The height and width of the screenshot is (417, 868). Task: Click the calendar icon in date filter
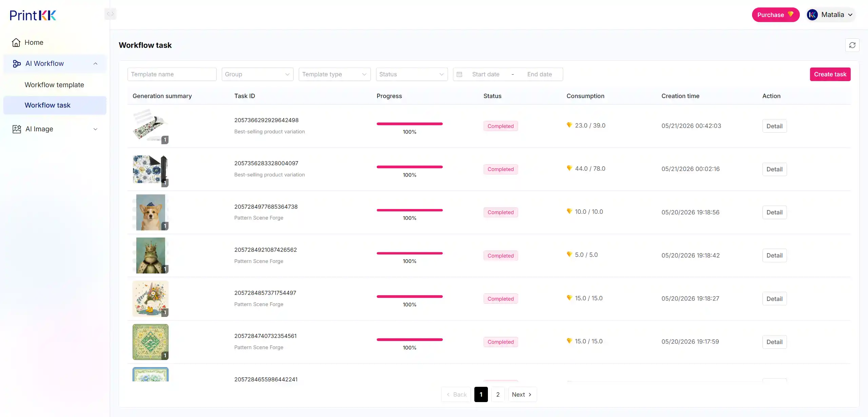[459, 74]
